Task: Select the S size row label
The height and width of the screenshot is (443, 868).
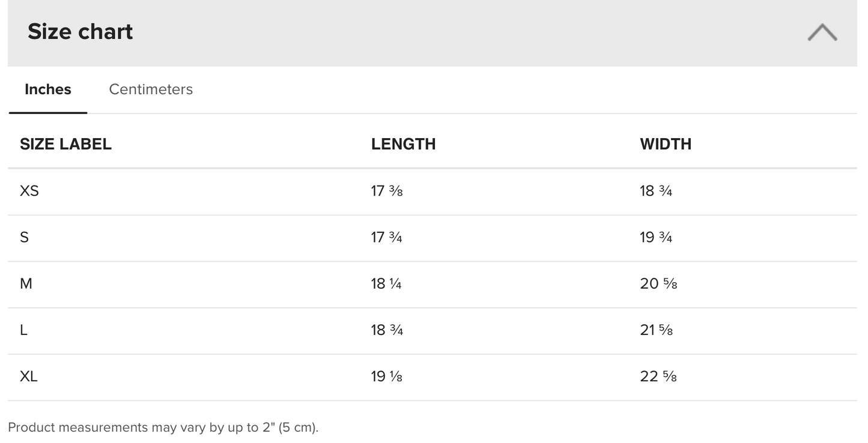Action: click(x=25, y=237)
